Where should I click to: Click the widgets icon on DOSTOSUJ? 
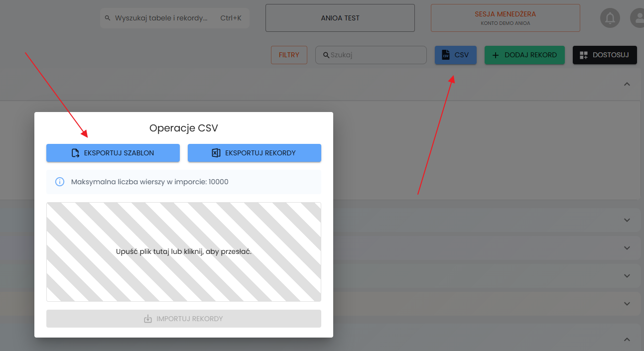point(584,55)
